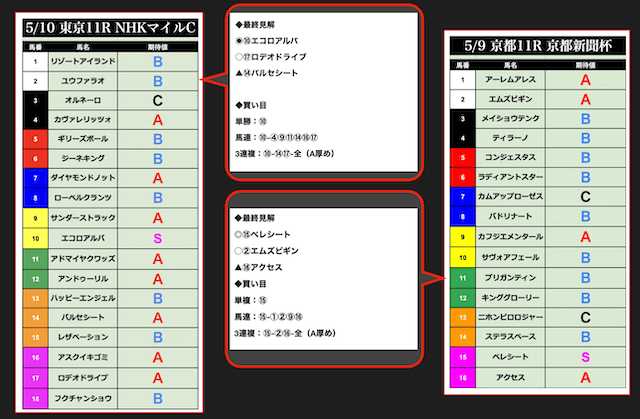Click the アンドゥーリル horse name cell

(x=83, y=279)
